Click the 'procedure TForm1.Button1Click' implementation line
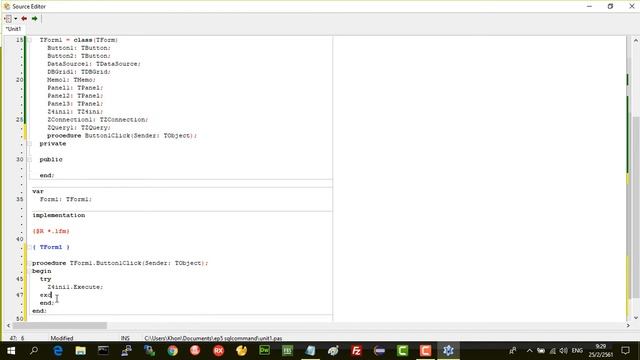640x360 pixels. tap(120, 263)
